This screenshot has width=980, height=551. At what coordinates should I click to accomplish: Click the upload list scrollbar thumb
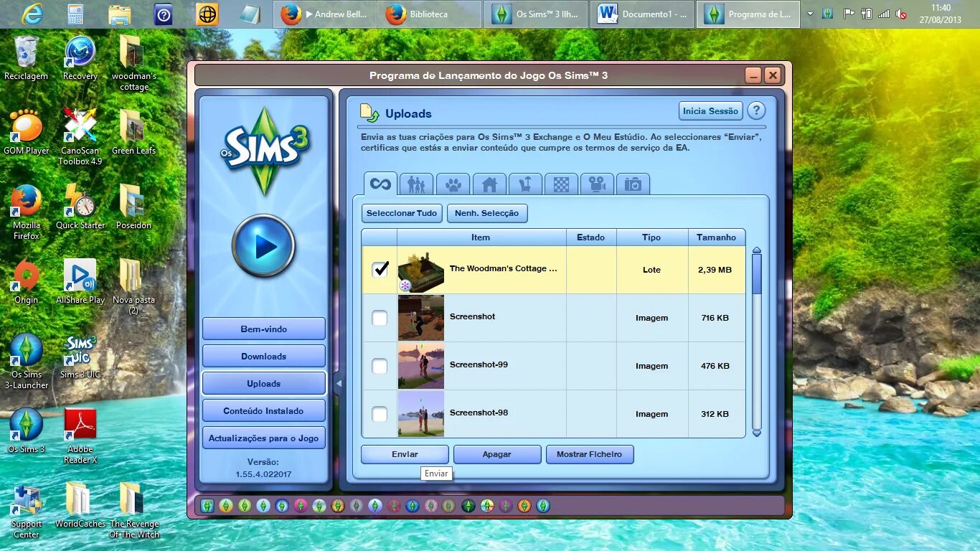coord(756,274)
